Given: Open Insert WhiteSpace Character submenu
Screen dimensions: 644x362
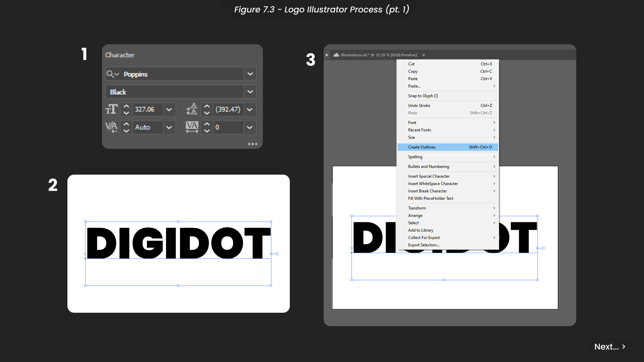Looking at the screenshot, I should [x=448, y=184].
